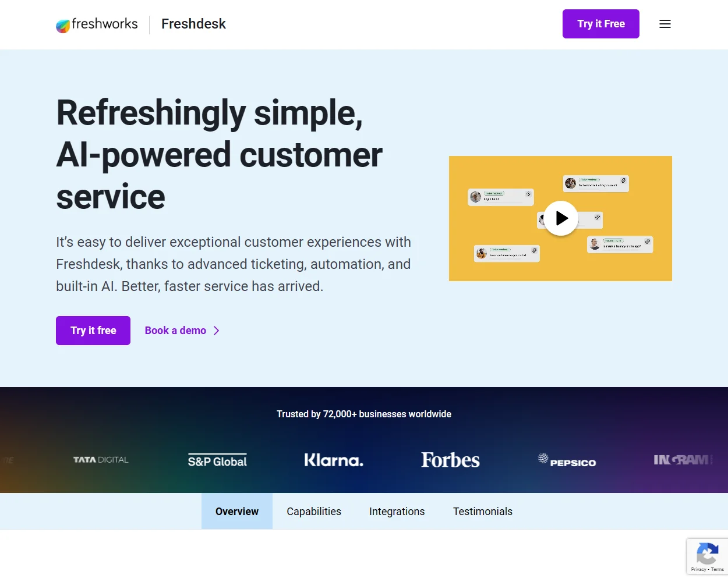Click the Try it free hero button

coord(93,330)
